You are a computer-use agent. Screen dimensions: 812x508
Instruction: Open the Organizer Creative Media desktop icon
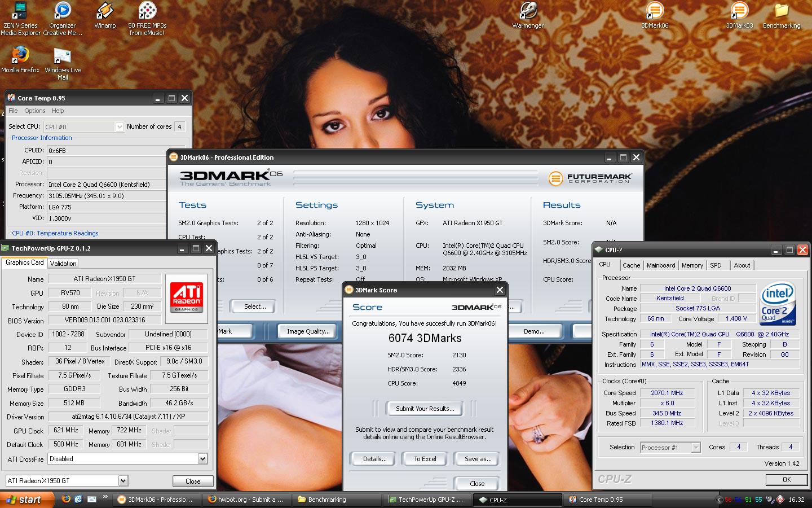pos(63,19)
